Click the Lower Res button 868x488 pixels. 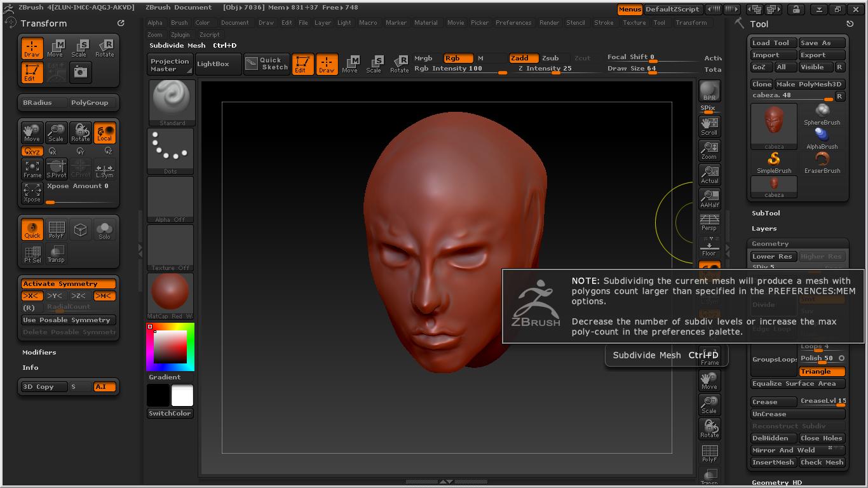click(773, 257)
